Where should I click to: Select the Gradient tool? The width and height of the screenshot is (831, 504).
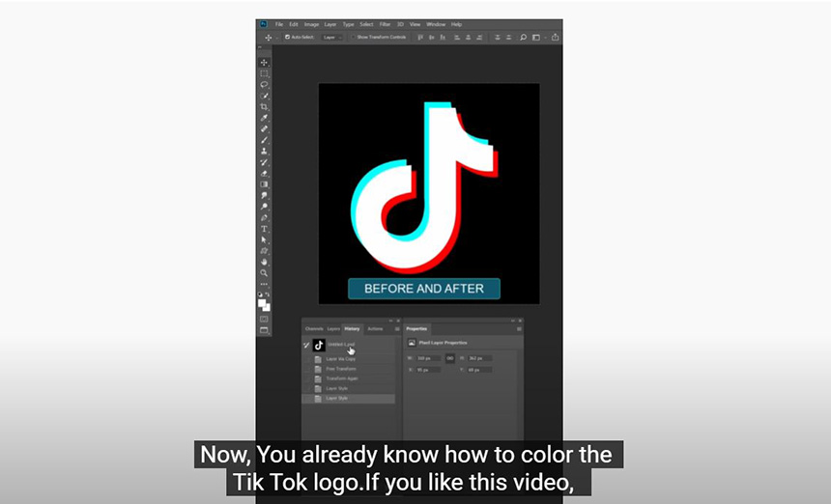pos(264,184)
